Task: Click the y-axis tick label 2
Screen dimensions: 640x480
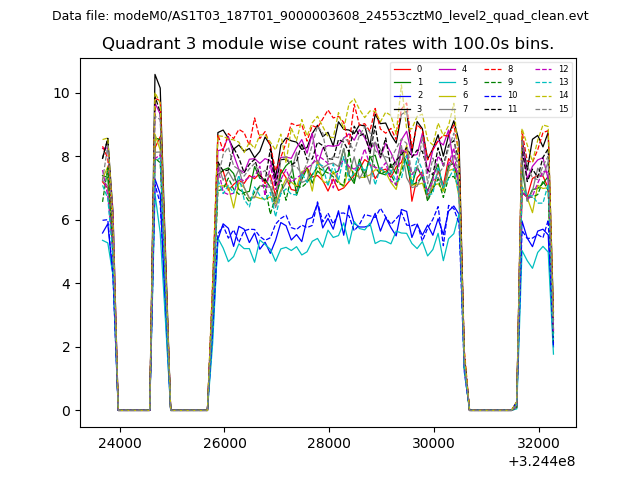Action: tap(66, 347)
